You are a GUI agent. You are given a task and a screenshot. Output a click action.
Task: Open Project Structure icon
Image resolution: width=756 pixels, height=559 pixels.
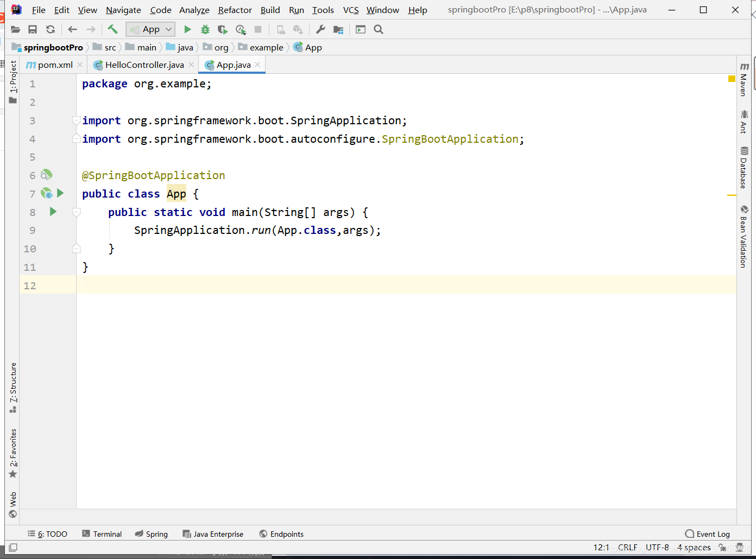338,29
